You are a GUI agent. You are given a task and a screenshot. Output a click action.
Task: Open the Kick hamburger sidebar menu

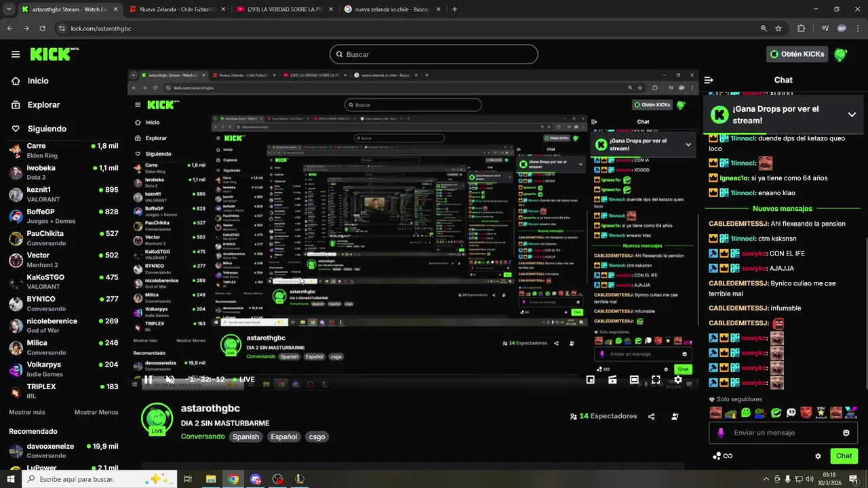16,54
